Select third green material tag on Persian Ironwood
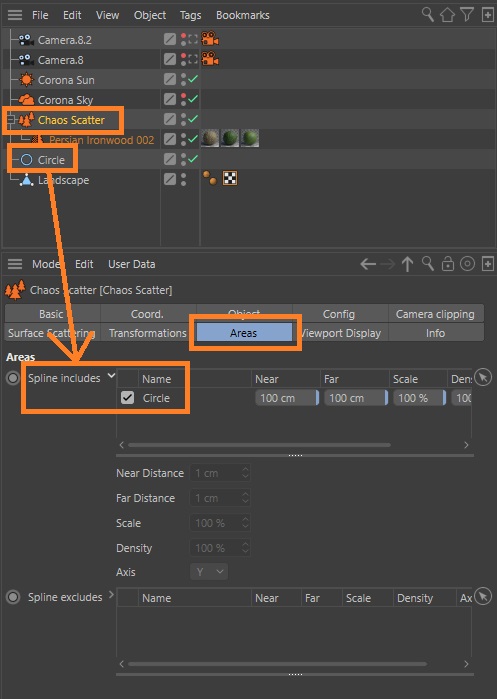497x699 pixels. (x=250, y=138)
